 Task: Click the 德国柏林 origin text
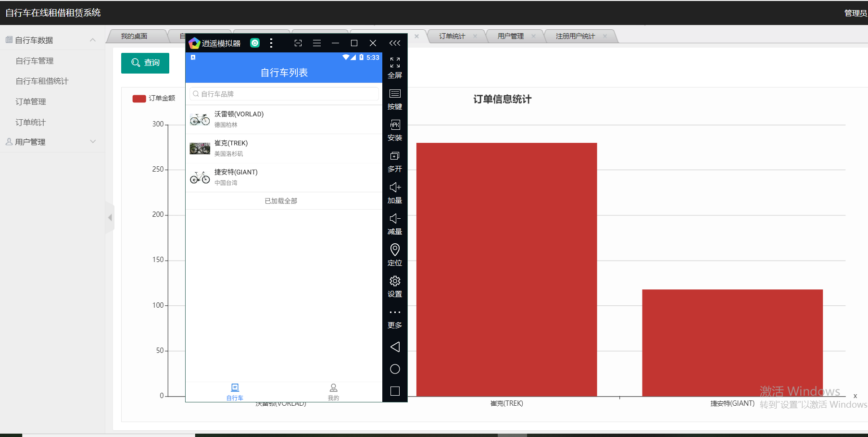[x=226, y=125]
